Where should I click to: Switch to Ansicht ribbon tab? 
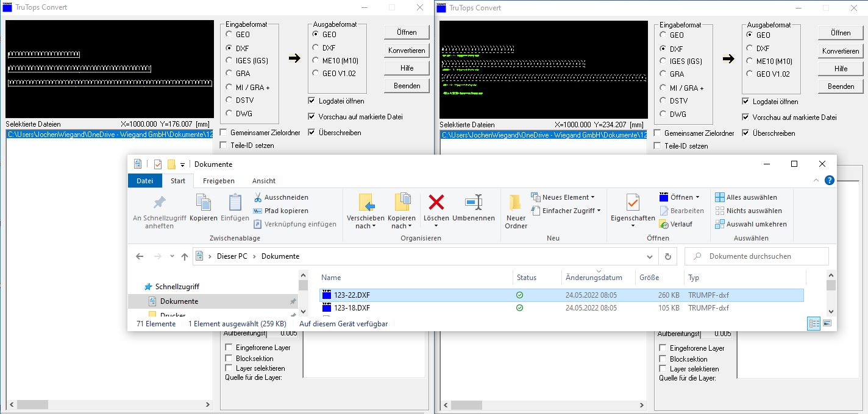264,181
